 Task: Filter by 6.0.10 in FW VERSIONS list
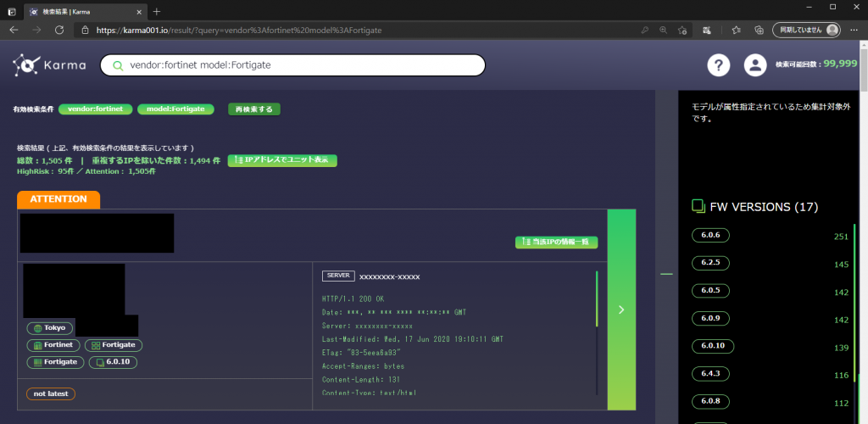point(713,347)
